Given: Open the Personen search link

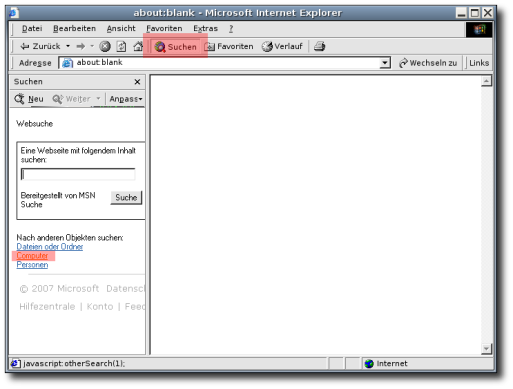Looking at the screenshot, I should [x=32, y=265].
